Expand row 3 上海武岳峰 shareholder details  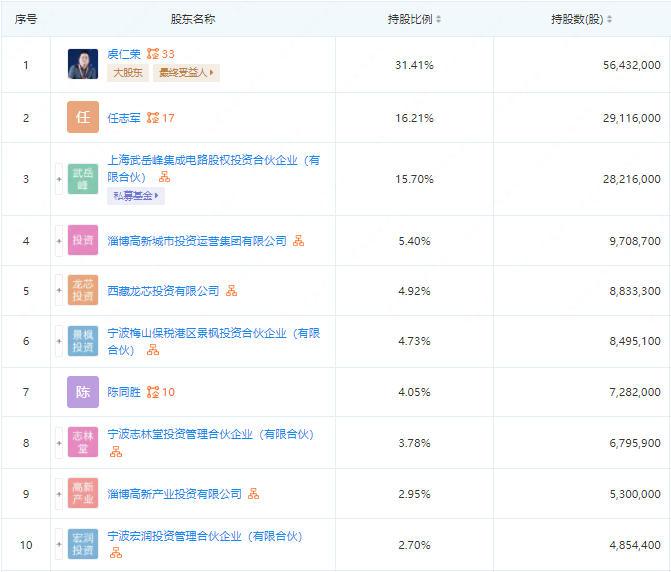[x=59, y=179]
